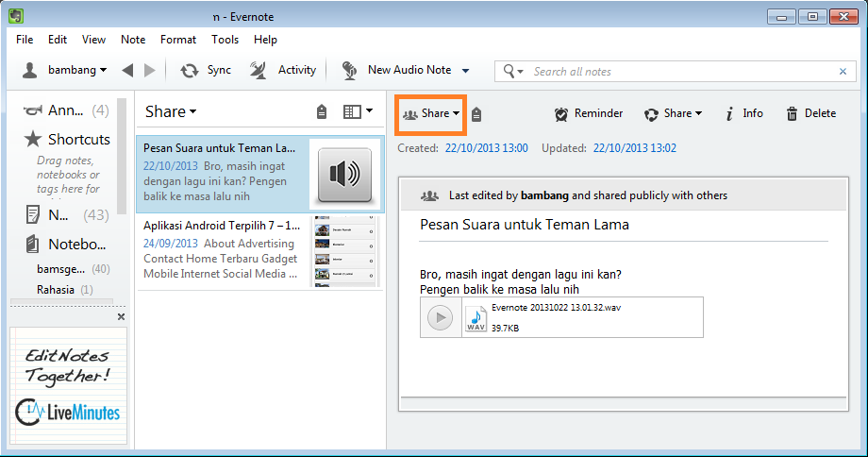The height and width of the screenshot is (457, 868).
Task: Click the sidebar vertical scrollbar
Action: coord(122,156)
